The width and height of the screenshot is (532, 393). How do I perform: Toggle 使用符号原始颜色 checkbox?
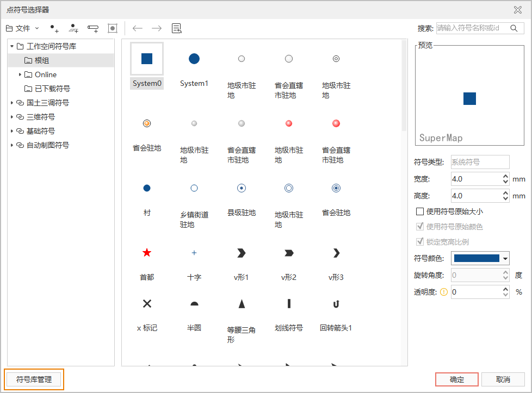click(419, 227)
